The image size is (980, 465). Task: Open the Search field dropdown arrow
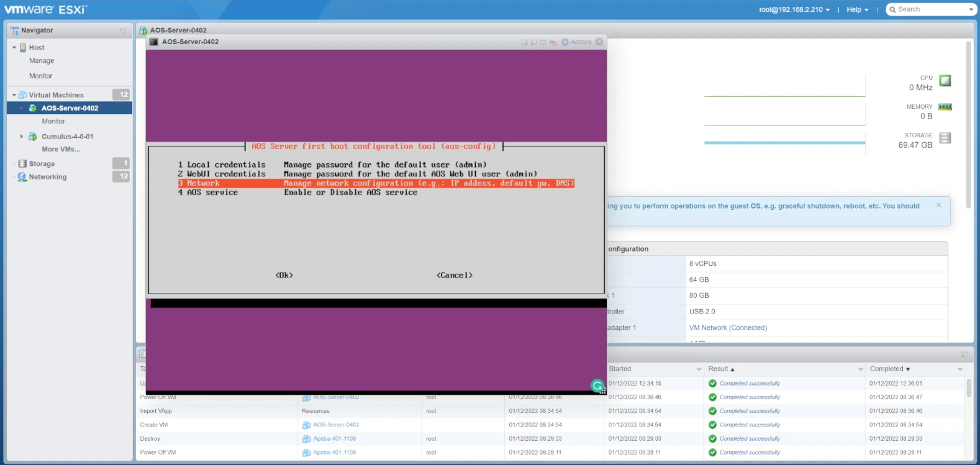tap(971, 9)
